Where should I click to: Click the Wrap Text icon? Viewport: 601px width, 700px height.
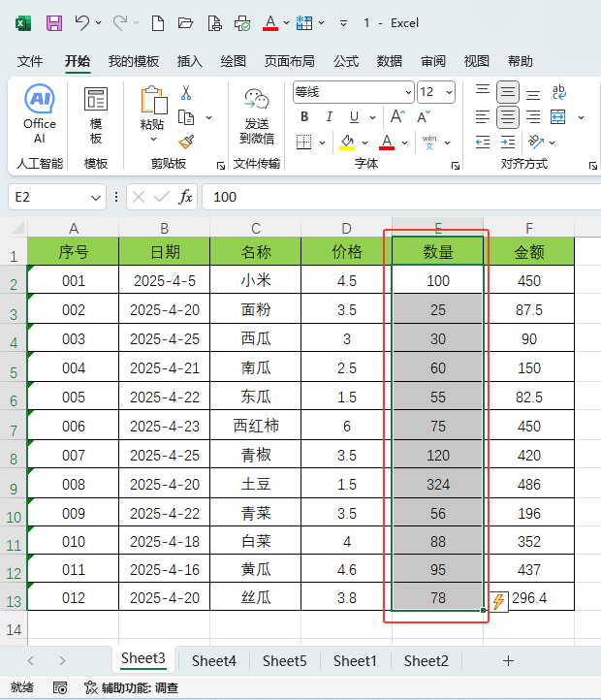tap(559, 92)
